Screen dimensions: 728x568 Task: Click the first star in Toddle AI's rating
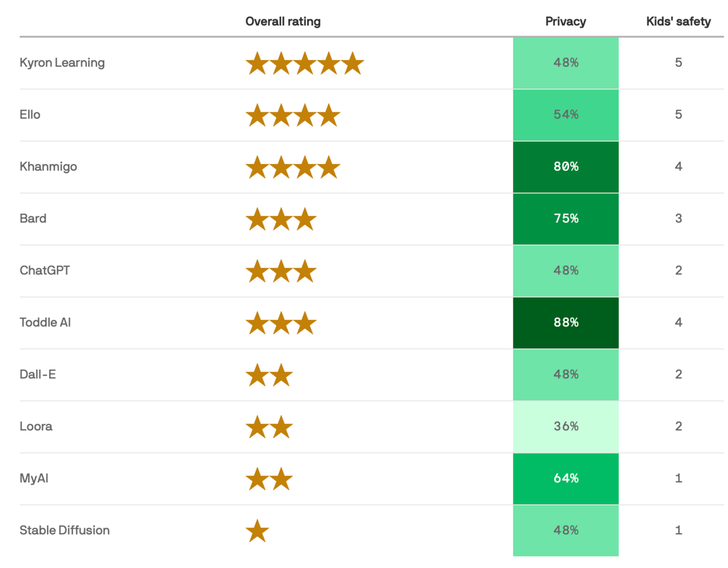pos(258,323)
